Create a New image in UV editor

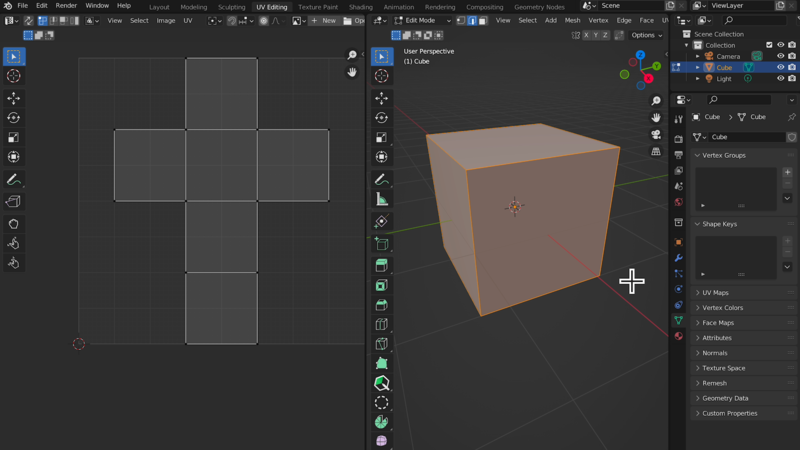323,20
